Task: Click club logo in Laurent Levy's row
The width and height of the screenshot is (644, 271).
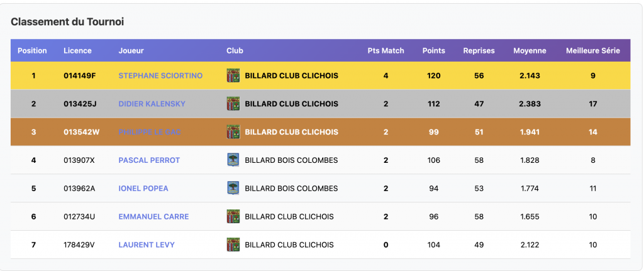Action: 233,245
